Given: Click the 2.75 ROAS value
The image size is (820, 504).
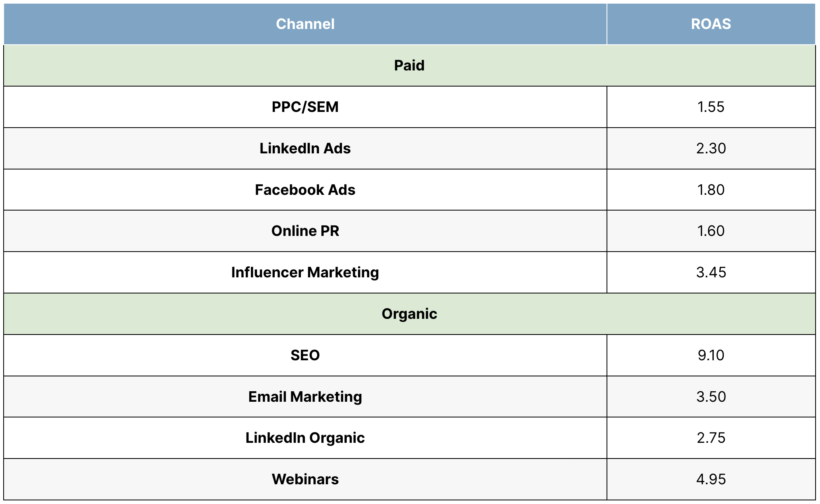Looking at the screenshot, I should [x=711, y=438].
